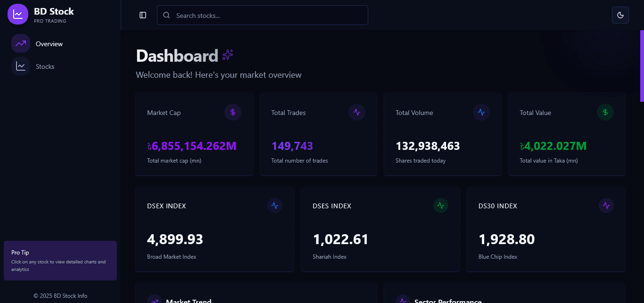644x303 pixels.
Task: Click the Overview trending-up icon
Action: point(21,43)
